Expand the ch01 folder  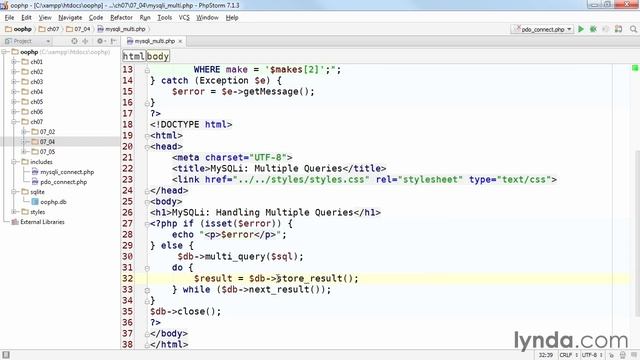click(x=14, y=62)
